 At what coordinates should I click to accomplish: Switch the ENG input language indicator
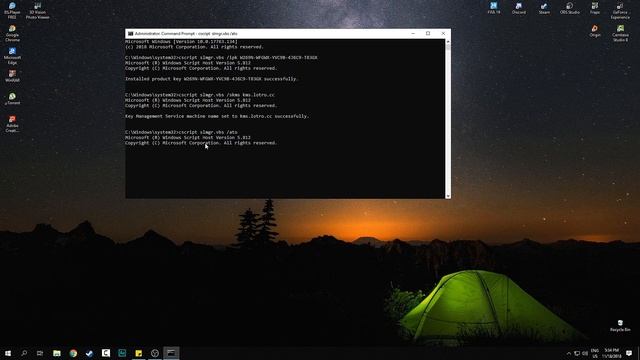(595, 353)
